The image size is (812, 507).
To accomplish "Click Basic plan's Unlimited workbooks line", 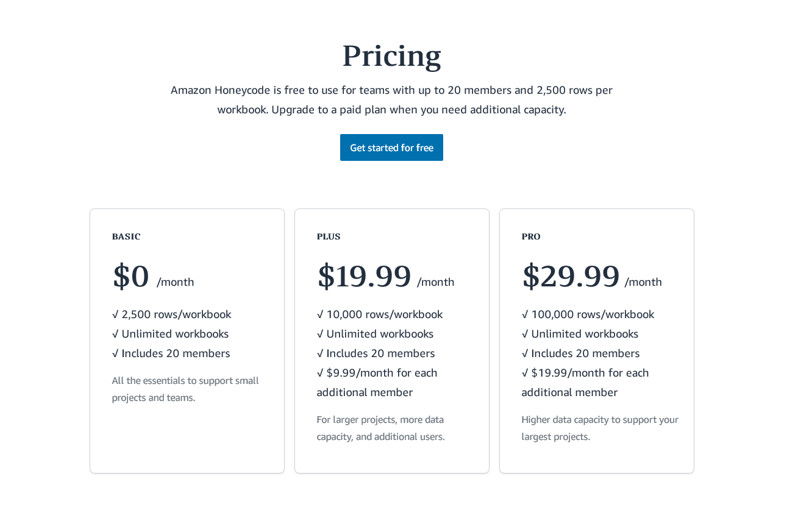I will click(170, 334).
